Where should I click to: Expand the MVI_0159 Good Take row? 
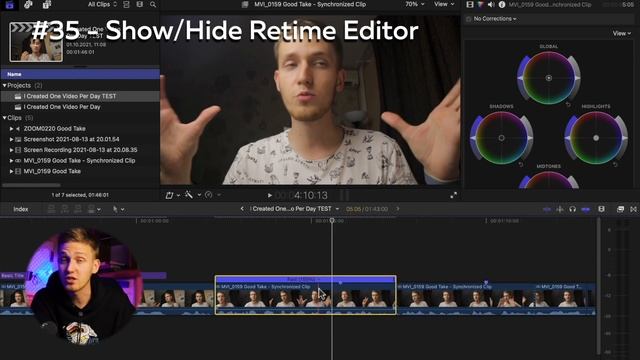[x=11, y=171]
